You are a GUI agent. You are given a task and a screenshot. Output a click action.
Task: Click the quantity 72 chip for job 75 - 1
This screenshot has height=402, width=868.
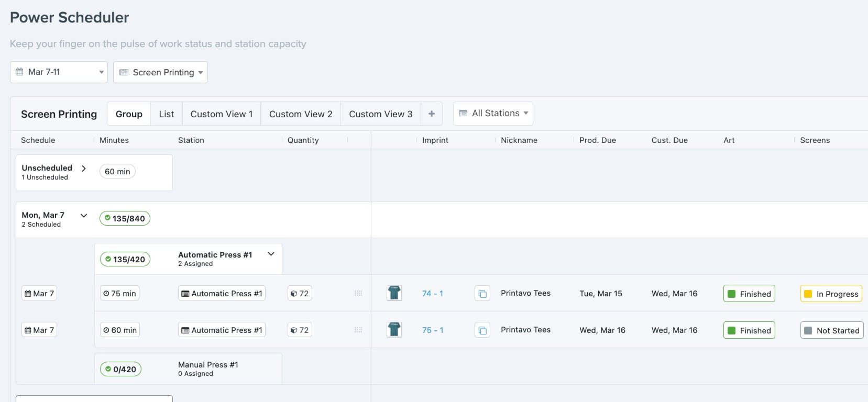(300, 330)
